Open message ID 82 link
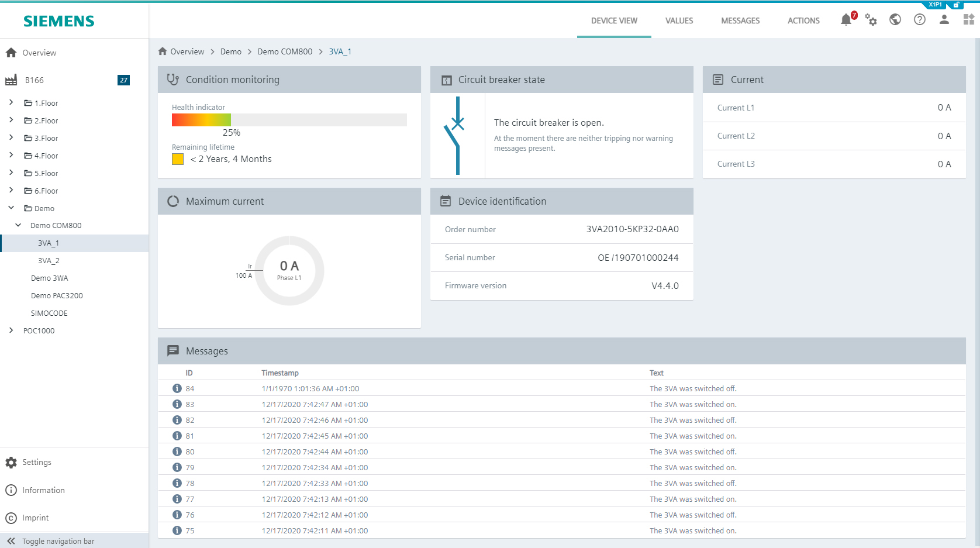 pyautogui.click(x=190, y=420)
